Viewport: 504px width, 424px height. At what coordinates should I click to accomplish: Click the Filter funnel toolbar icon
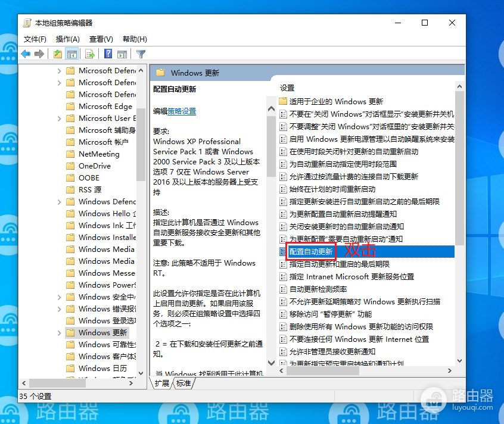click(x=141, y=54)
